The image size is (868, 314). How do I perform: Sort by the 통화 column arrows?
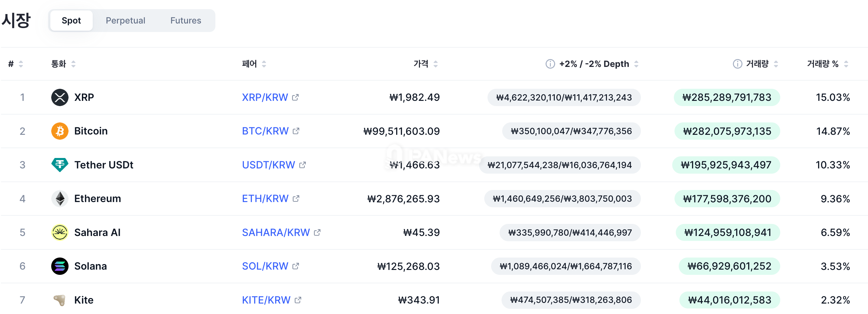click(x=73, y=64)
